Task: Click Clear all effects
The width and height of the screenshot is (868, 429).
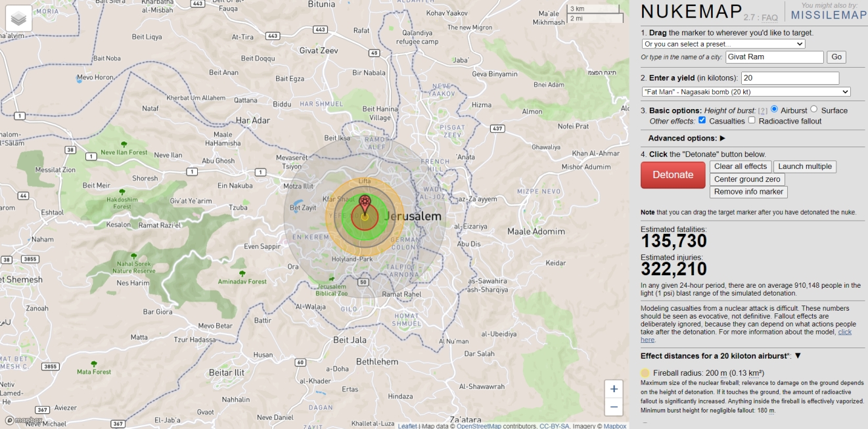Action: [x=741, y=167]
